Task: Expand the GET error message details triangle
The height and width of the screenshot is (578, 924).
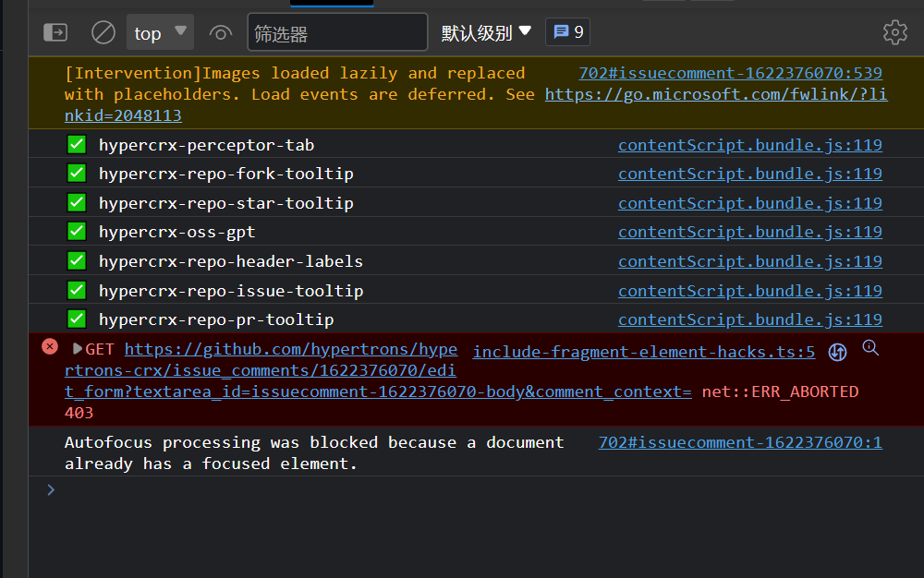Action: coord(78,349)
